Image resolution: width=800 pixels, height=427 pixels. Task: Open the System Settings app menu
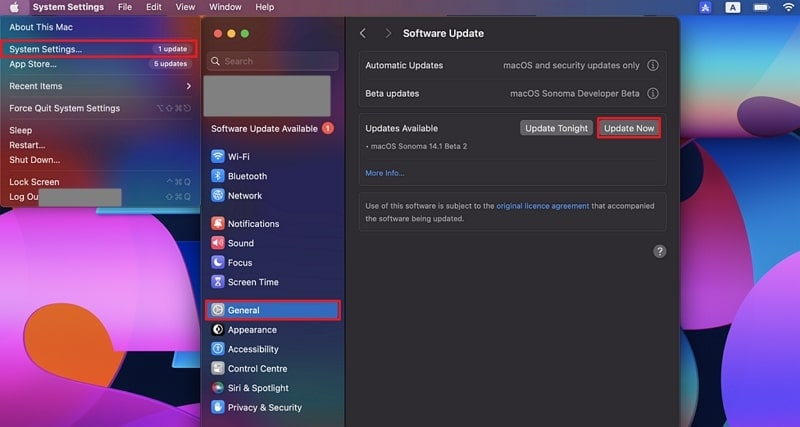tap(68, 7)
